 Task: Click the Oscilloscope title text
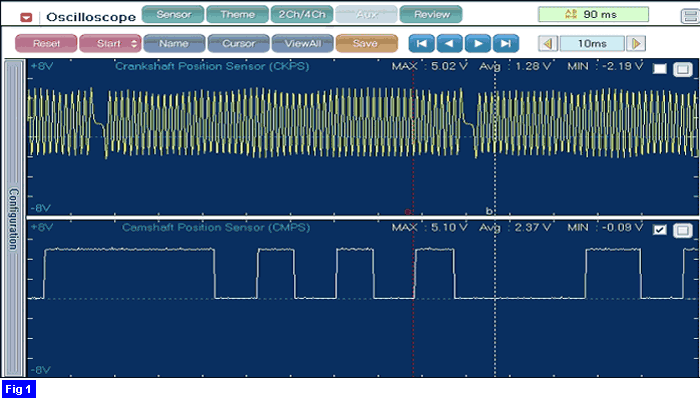click(91, 17)
